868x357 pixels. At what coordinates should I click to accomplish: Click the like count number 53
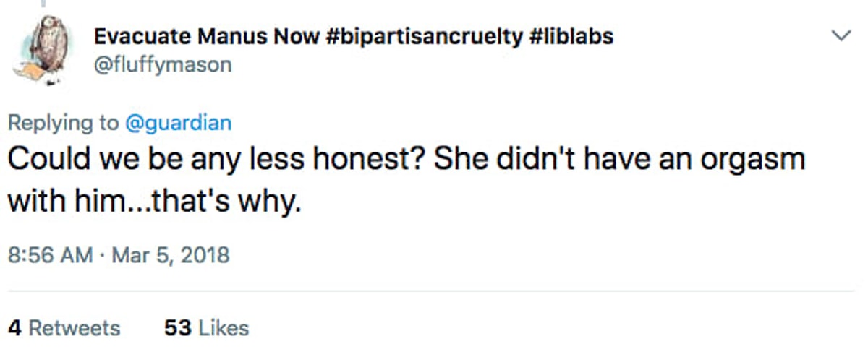pyautogui.click(x=178, y=327)
